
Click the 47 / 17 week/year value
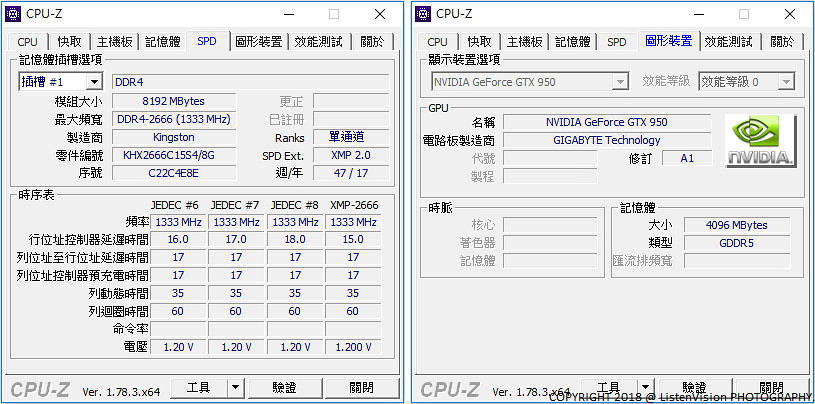click(351, 173)
